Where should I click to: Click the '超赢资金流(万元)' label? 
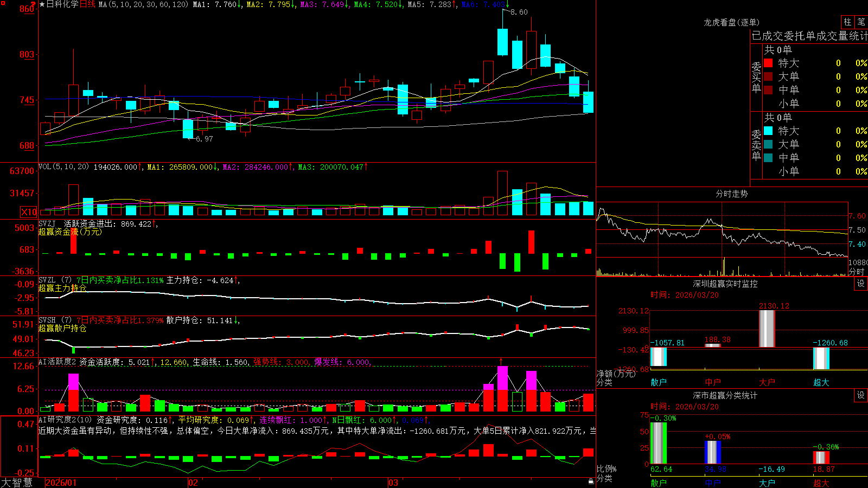(x=70, y=232)
